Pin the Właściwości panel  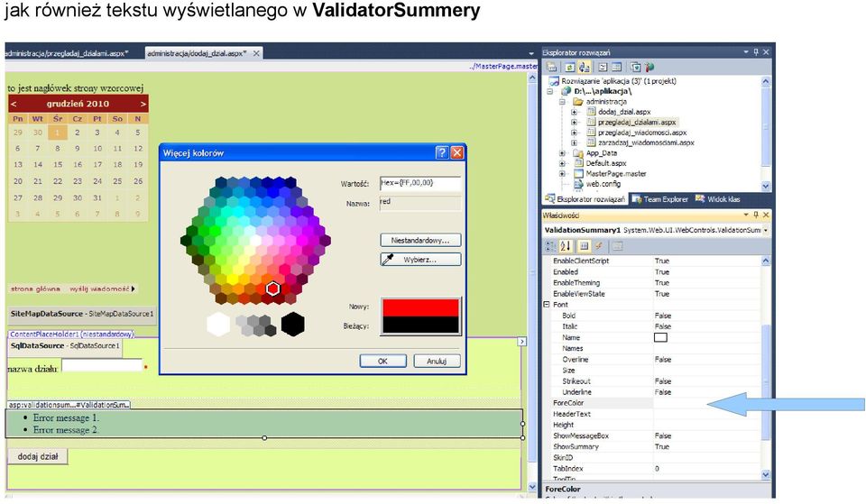pyautogui.click(x=756, y=215)
